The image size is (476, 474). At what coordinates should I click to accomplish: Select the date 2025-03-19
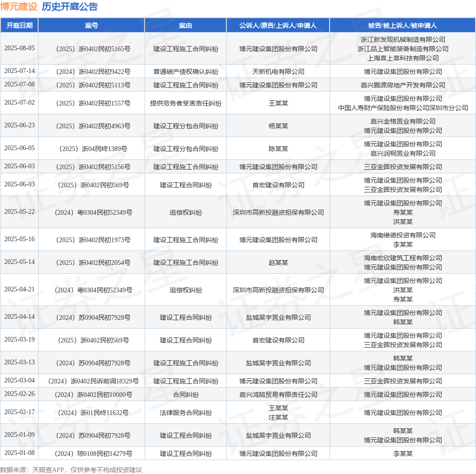click(x=20, y=340)
